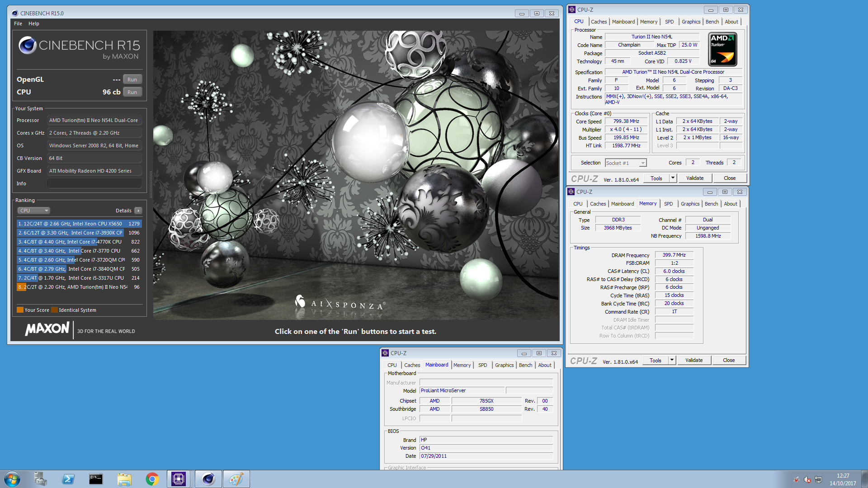The width and height of the screenshot is (868, 488).
Task: Click the empty Info field
Action: tap(94, 183)
